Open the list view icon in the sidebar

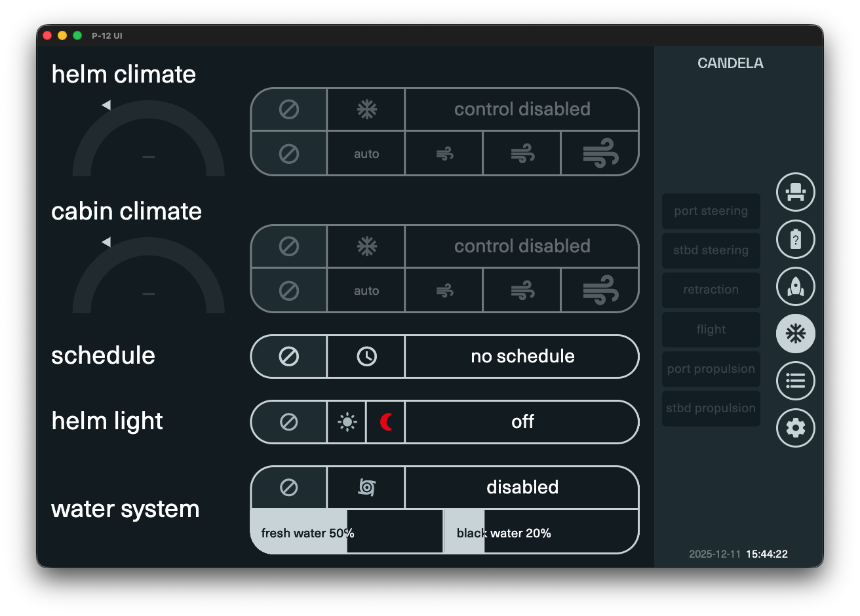[x=795, y=381]
